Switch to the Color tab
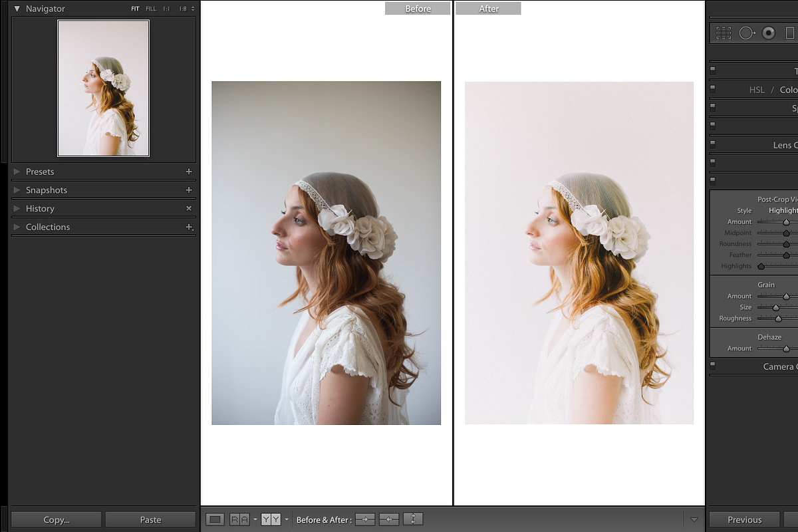798x532 pixels. coord(789,90)
